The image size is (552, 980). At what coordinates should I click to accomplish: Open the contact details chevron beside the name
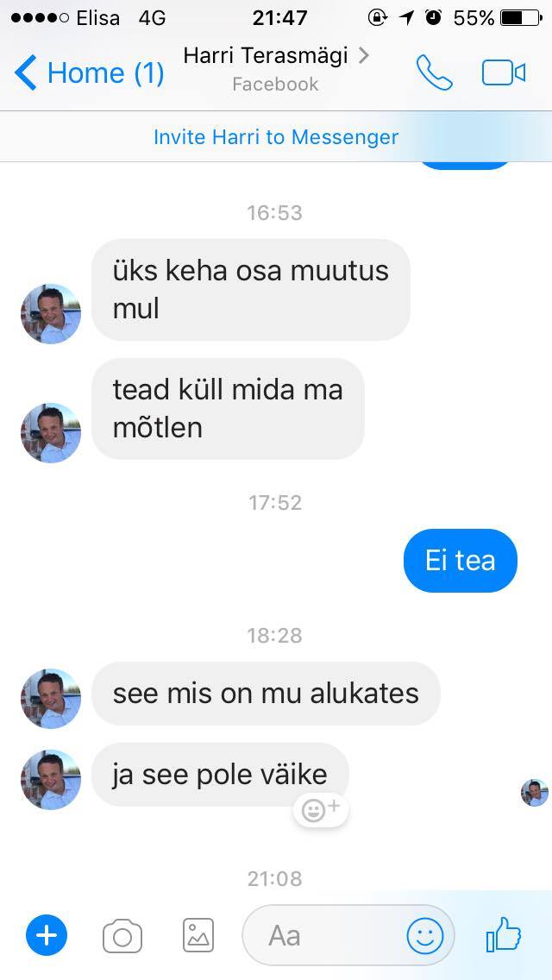(364, 56)
